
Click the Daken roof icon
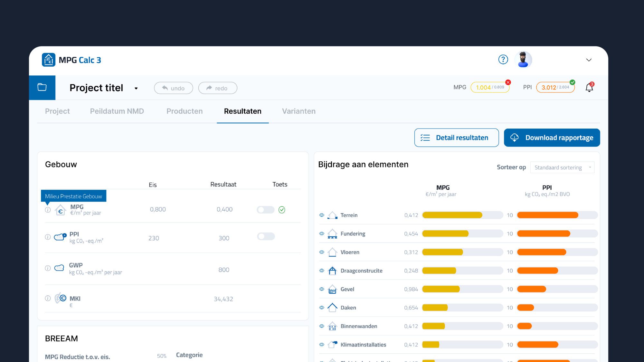(332, 308)
